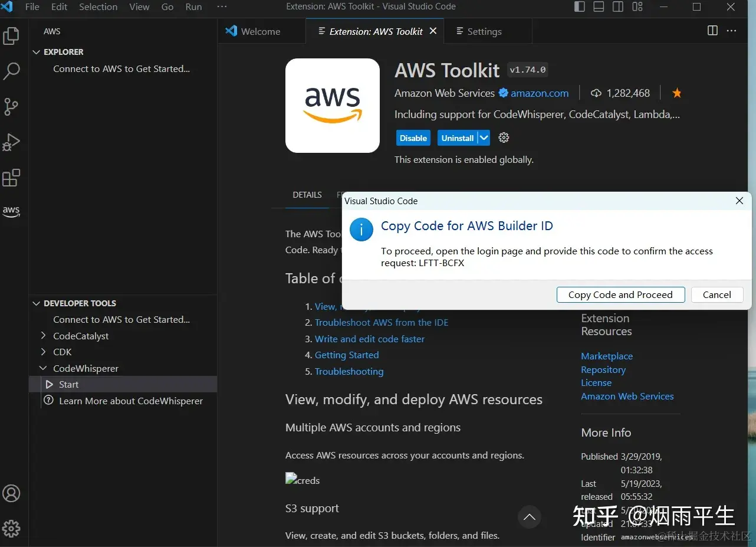Close the Extension: AWS Toolkit tab
The width and height of the screenshot is (756, 547).
pyautogui.click(x=433, y=31)
